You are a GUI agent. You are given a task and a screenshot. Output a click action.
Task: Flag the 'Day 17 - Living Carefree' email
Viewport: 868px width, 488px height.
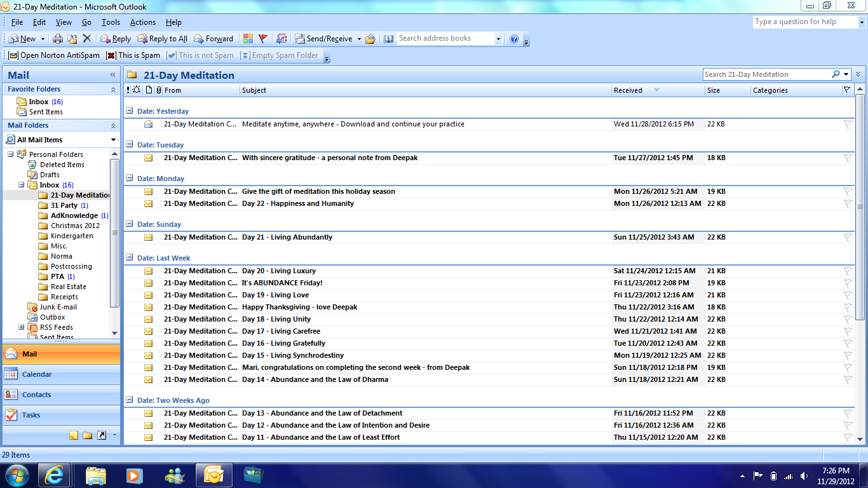[x=848, y=332]
